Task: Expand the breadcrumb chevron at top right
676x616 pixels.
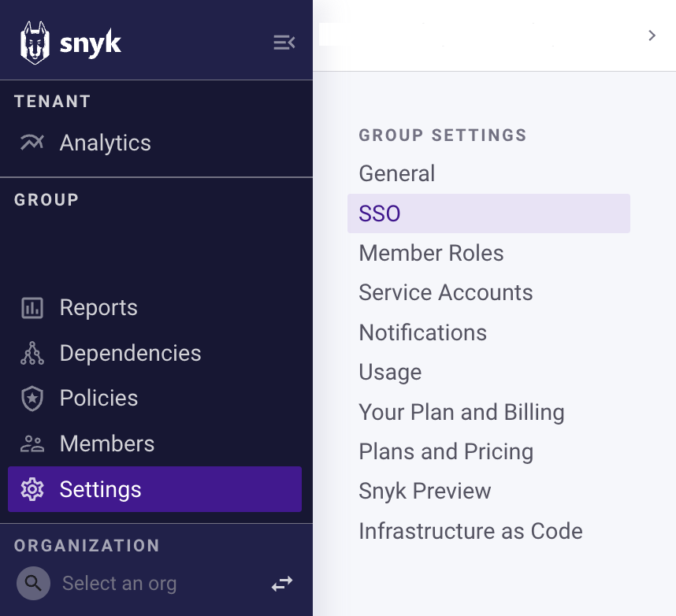Action: (652, 35)
